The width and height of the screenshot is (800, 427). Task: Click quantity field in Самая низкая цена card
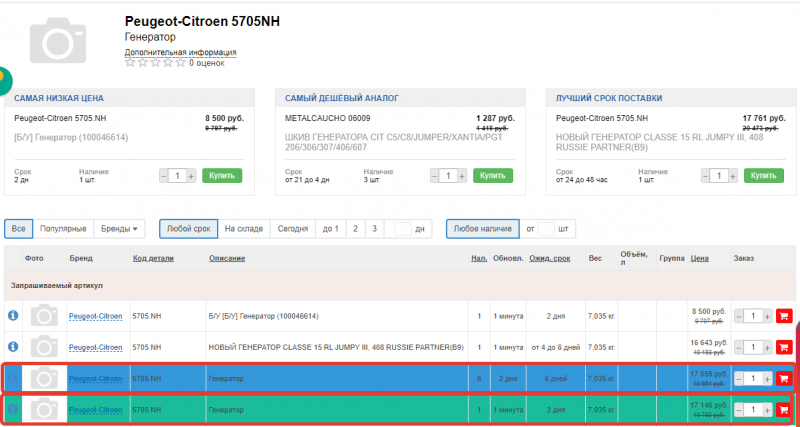tap(178, 176)
